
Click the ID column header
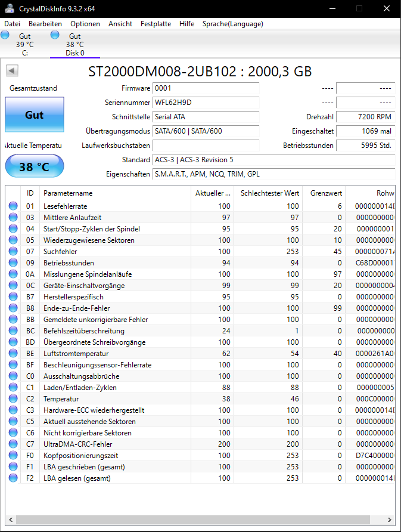30,193
